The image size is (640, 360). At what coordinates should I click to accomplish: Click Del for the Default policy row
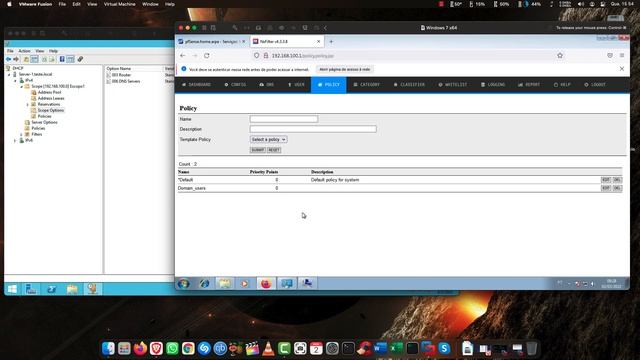coord(617,180)
